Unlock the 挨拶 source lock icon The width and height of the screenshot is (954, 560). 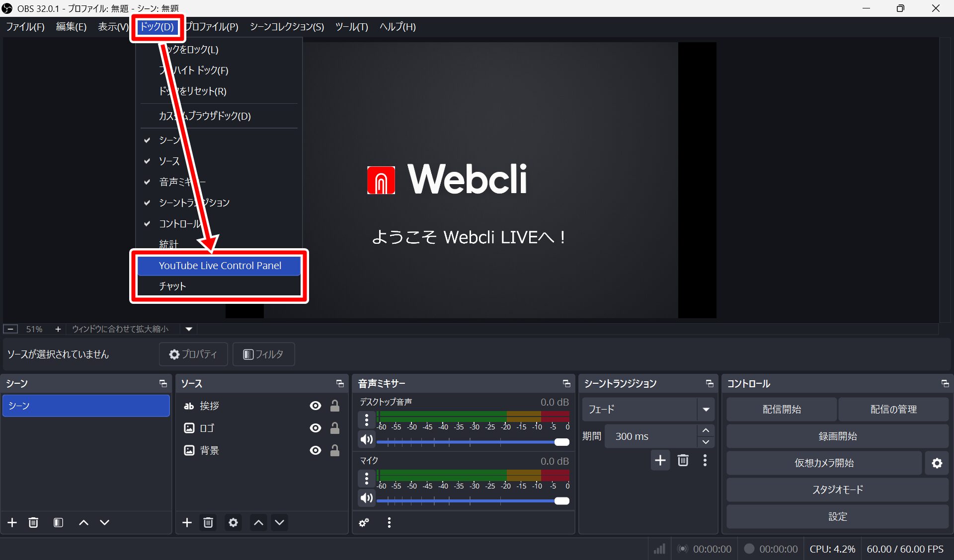click(335, 406)
